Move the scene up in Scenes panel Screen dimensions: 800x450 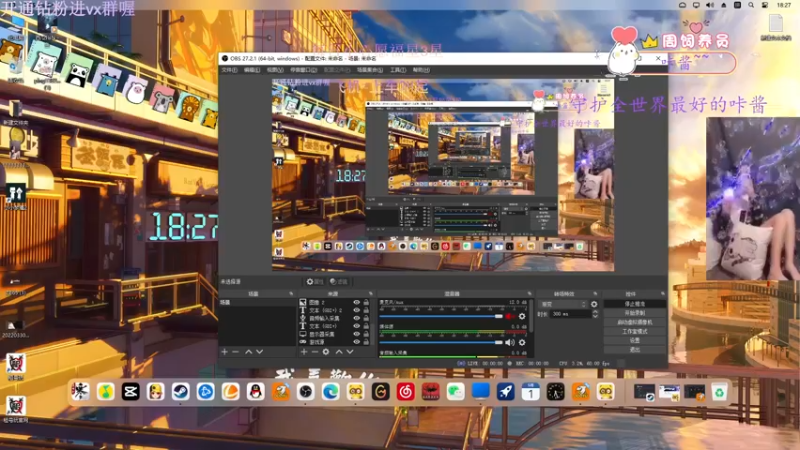[248, 352]
